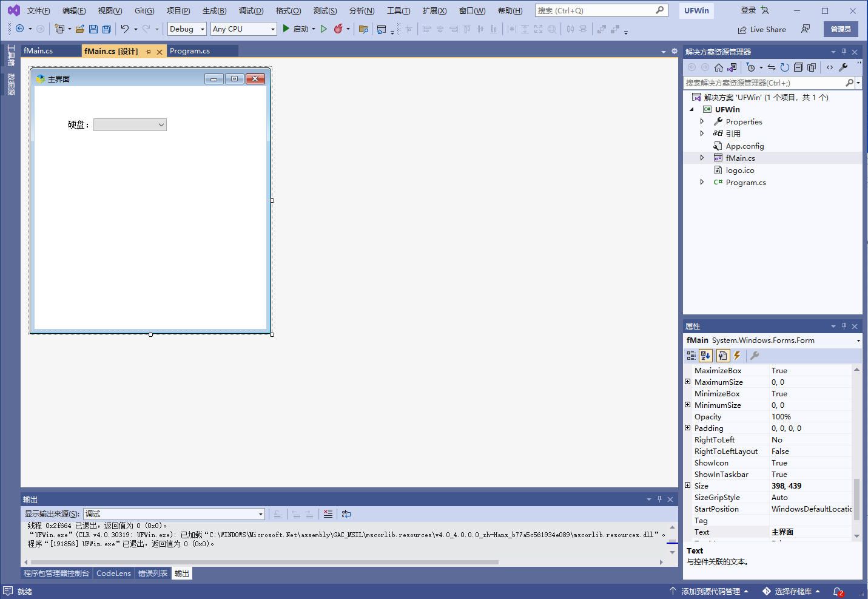Open 程序包管理器控制台 tab
The width and height of the screenshot is (868, 599).
[x=56, y=573]
